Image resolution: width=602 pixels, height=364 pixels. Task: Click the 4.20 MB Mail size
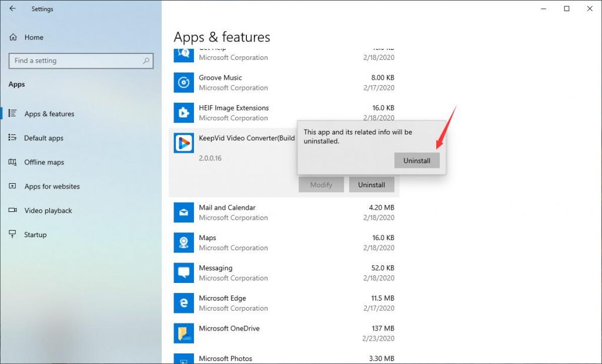tap(382, 207)
